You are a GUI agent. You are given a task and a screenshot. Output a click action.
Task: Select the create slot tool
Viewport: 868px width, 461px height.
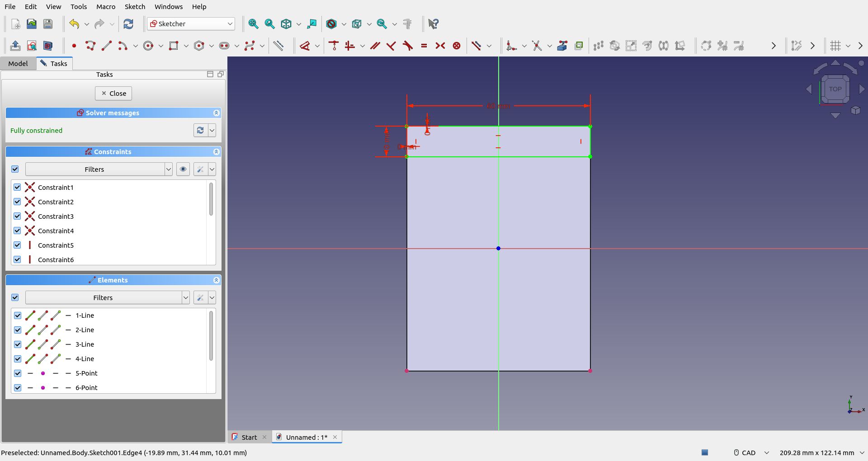(x=224, y=46)
